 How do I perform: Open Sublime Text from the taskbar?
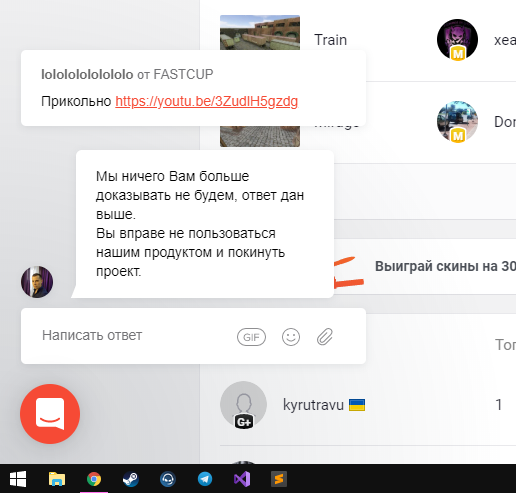click(x=279, y=479)
